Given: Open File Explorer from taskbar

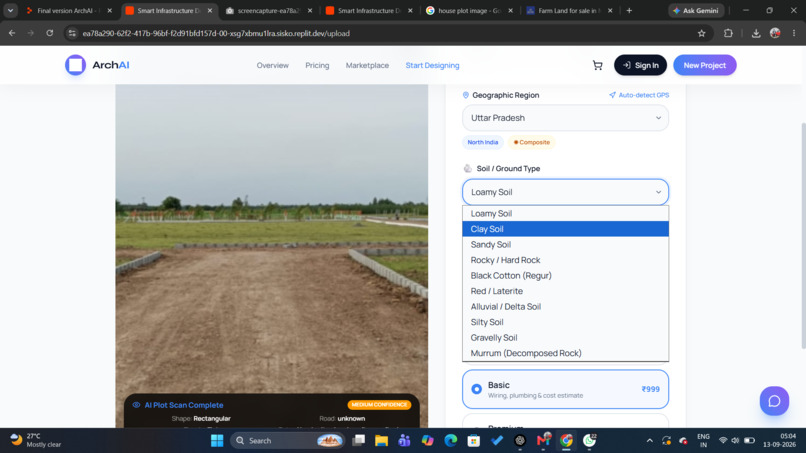Looking at the screenshot, I should tap(381, 441).
